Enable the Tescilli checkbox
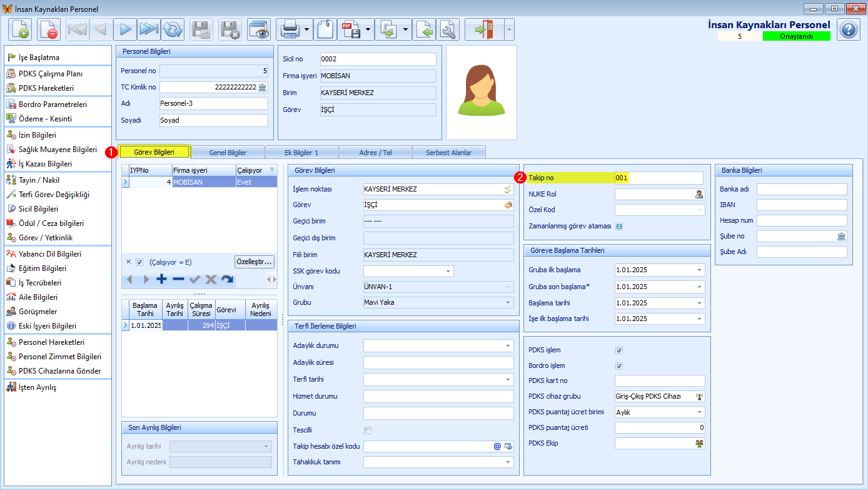This screenshot has height=490, width=868. click(368, 431)
